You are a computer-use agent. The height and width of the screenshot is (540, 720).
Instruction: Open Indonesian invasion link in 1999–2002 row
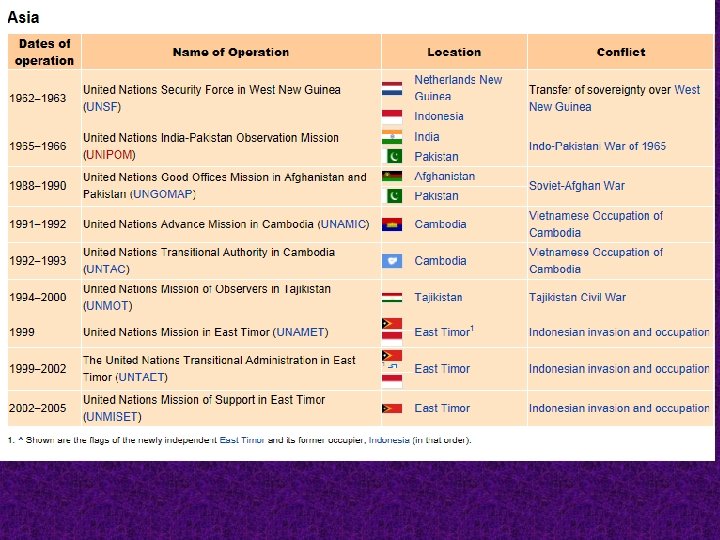click(x=619, y=369)
